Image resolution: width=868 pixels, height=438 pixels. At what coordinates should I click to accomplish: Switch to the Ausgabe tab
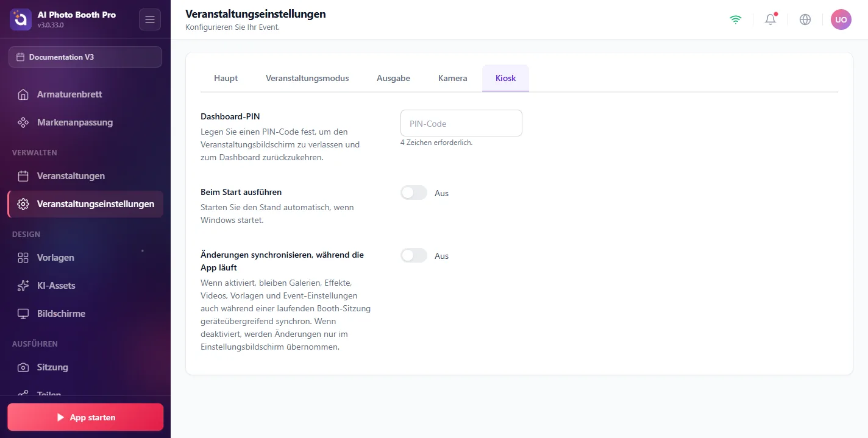393,78
